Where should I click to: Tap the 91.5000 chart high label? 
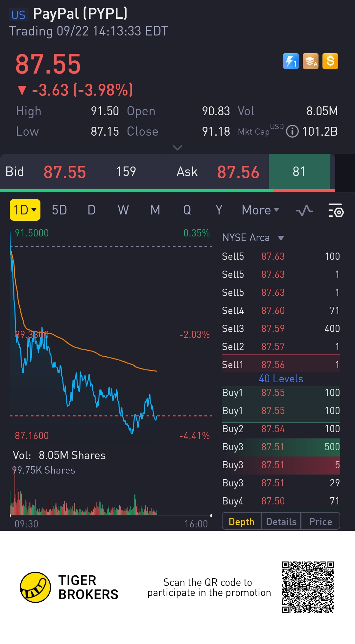pyautogui.click(x=32, y=233)
